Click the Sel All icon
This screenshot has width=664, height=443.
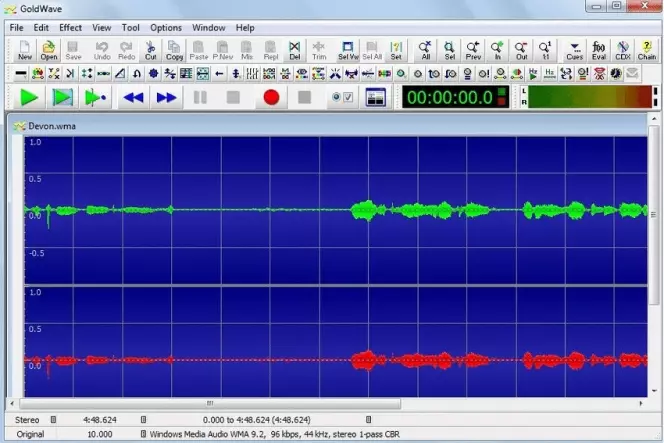pos(372,50)
